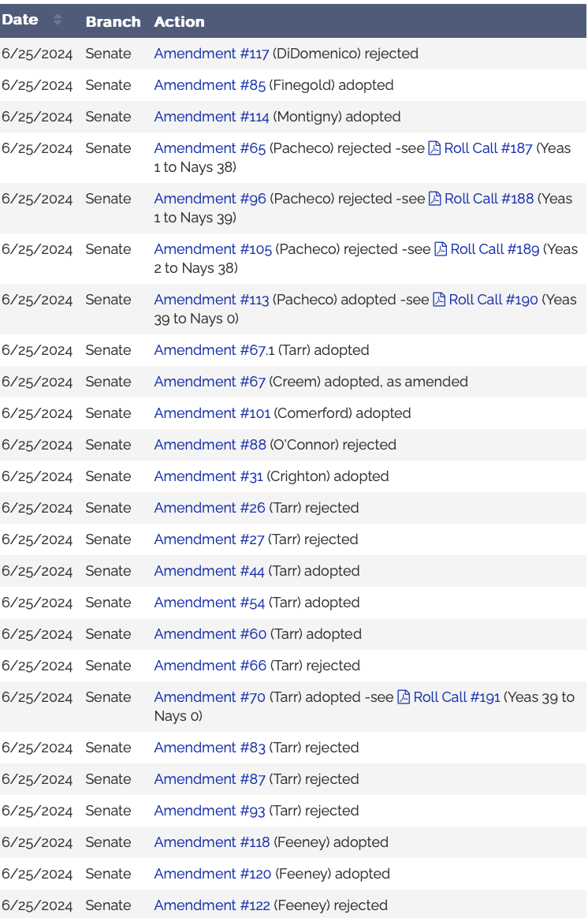The height and width of the screenshot is (918, 588).
Task: Sort the table using the Date arrows
Action: pos(58,20)
